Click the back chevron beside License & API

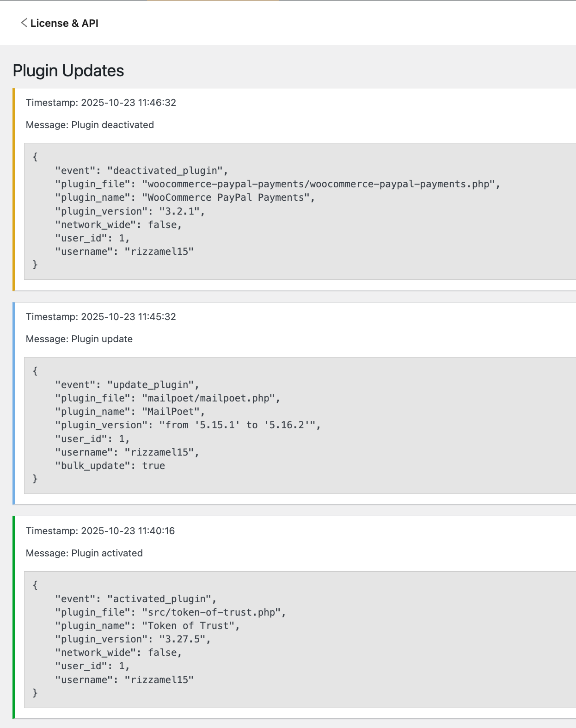(24, 23)
